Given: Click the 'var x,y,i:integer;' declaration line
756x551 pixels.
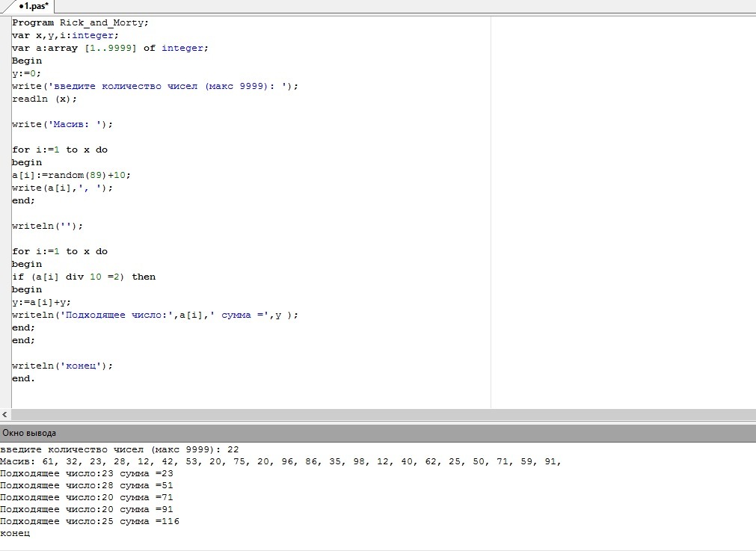Looking at the screenshot, I should pos(65,35).
